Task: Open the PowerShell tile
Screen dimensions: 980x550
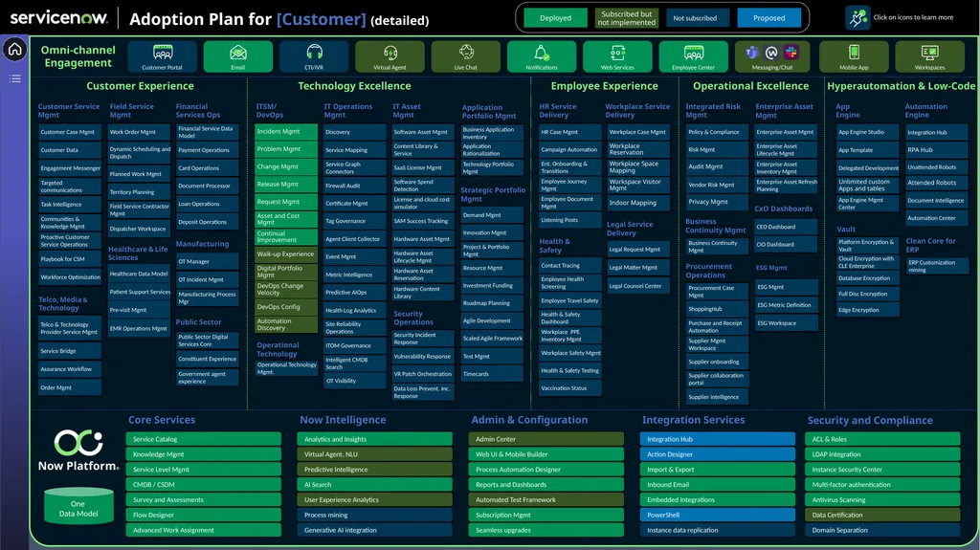Action: point(718,515)
